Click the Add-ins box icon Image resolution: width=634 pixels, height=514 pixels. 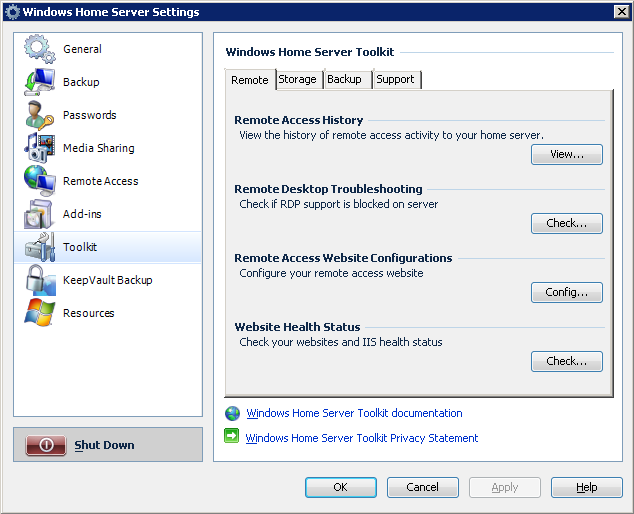point(38,214)
